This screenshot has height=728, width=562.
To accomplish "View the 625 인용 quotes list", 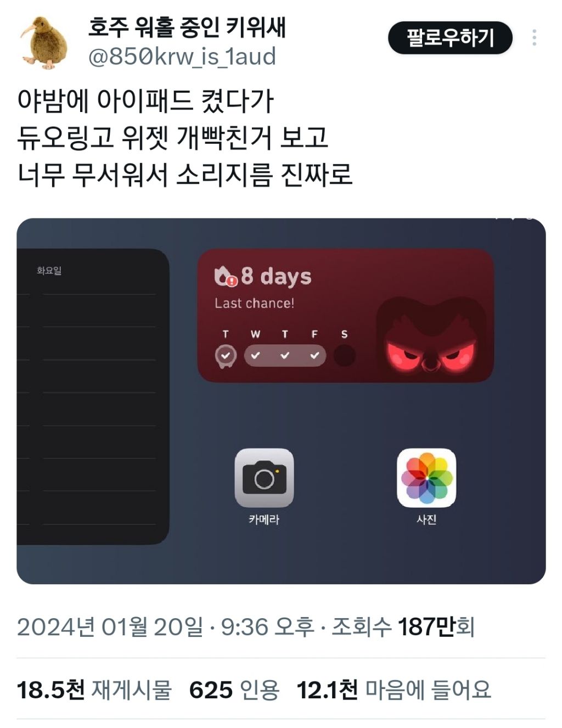I will coord(234,690).
